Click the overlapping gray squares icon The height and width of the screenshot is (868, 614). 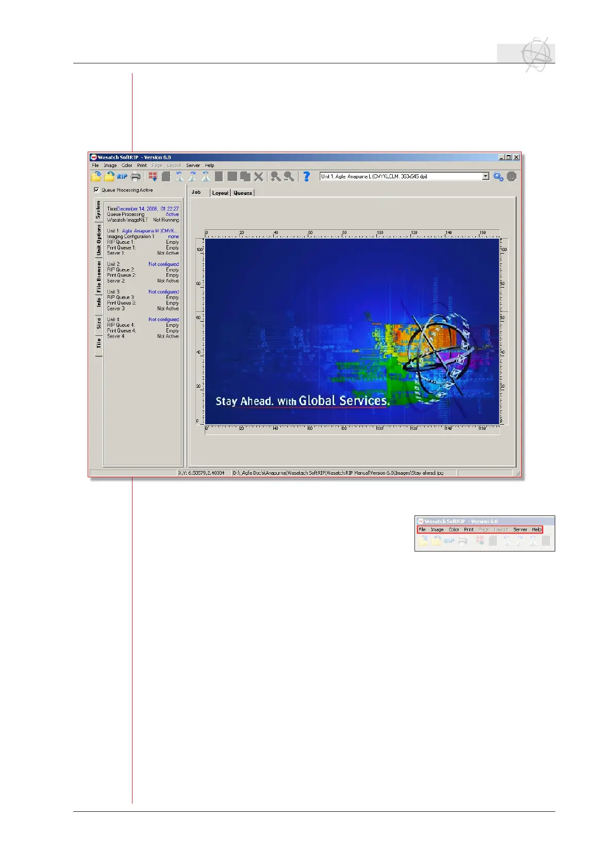pos(245,176)
